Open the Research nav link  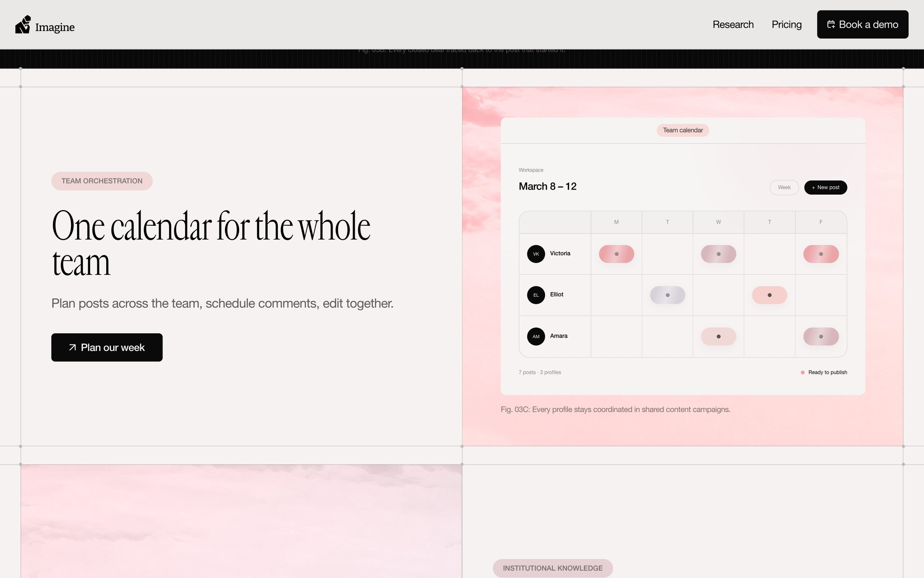pos(733,24)
